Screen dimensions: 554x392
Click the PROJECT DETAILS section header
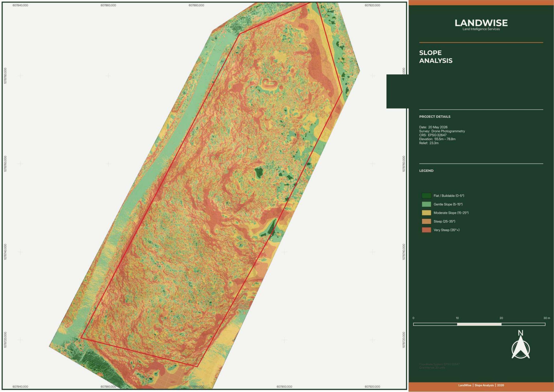point(435,116)
